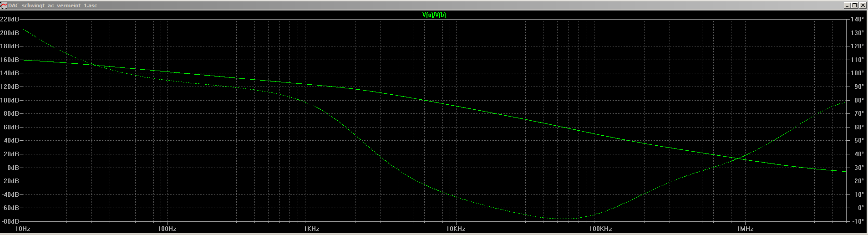Click the 10Hz frequency axis label
The height and width of the screenshot is (235, 868).
pyautogui.click(x=23, y=229)
